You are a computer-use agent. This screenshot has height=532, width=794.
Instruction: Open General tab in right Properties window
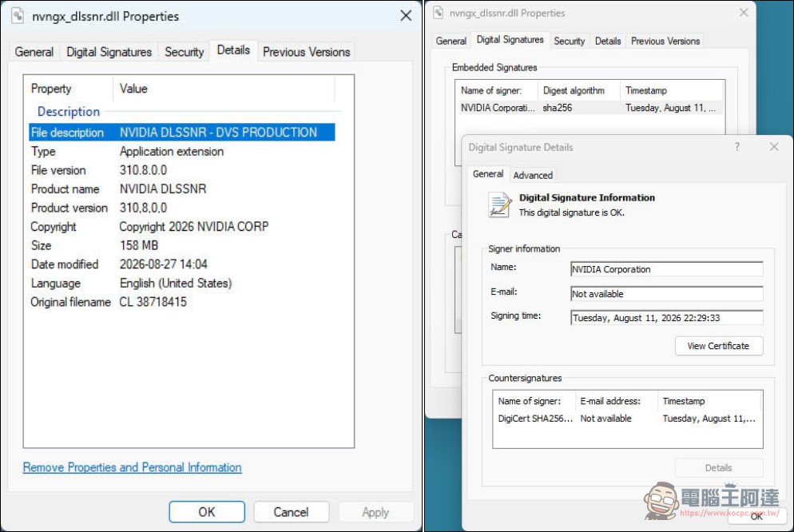click(451, 41)
